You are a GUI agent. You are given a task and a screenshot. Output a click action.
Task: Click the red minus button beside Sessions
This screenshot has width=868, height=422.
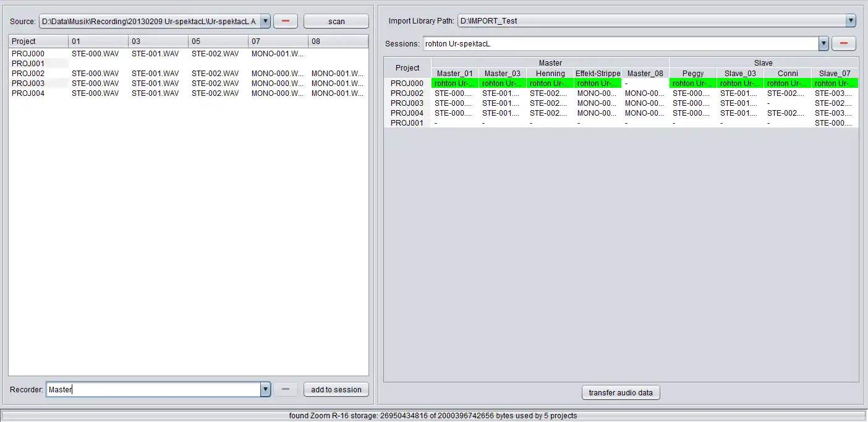(844, 43)
